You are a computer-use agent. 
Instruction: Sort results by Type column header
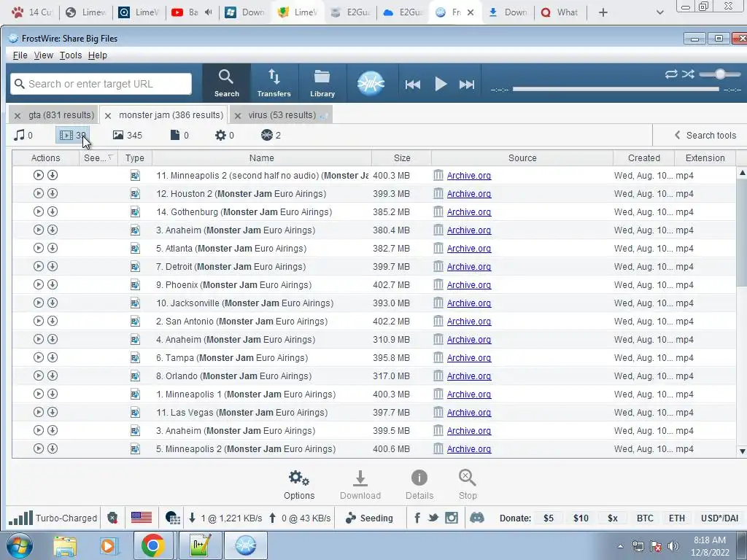(135, 157)
